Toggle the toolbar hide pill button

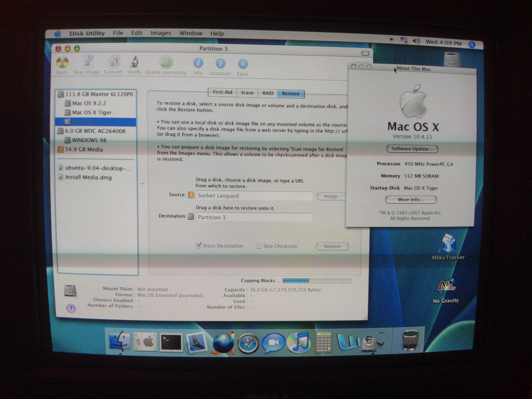click(365, 53)
